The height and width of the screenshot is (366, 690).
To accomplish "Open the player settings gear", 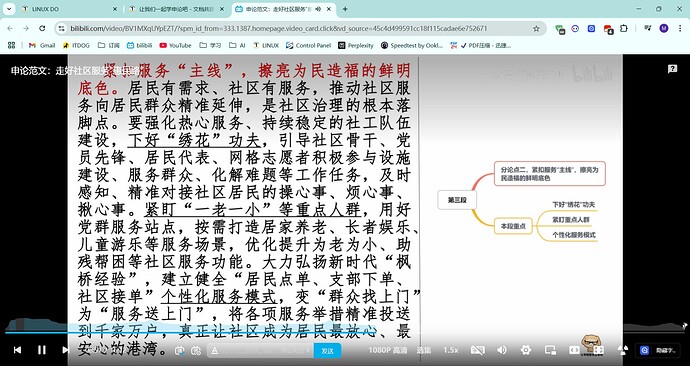I will coord(525,350).
